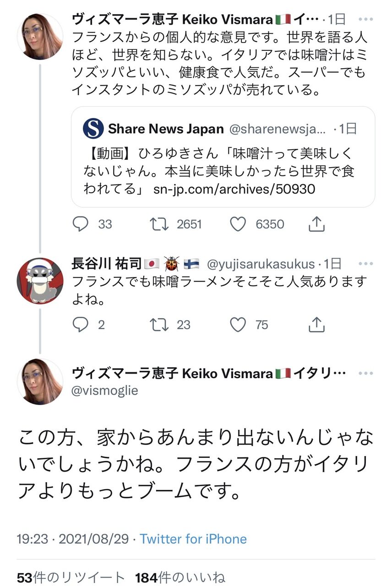Viewport: 392px width, 586px height.
Task: Open the Twitter for iPhone source link
Action: [x=193, y=539]
